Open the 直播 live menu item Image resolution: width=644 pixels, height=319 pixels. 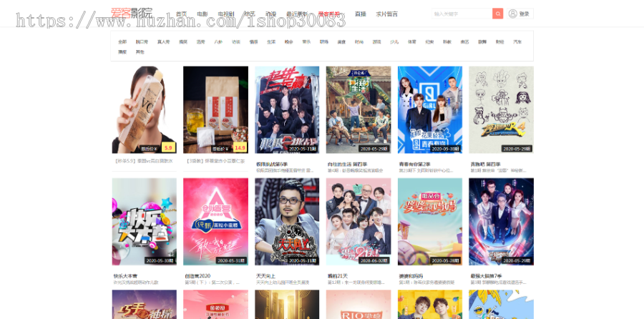pyautogui.click(x=360, y=14)
